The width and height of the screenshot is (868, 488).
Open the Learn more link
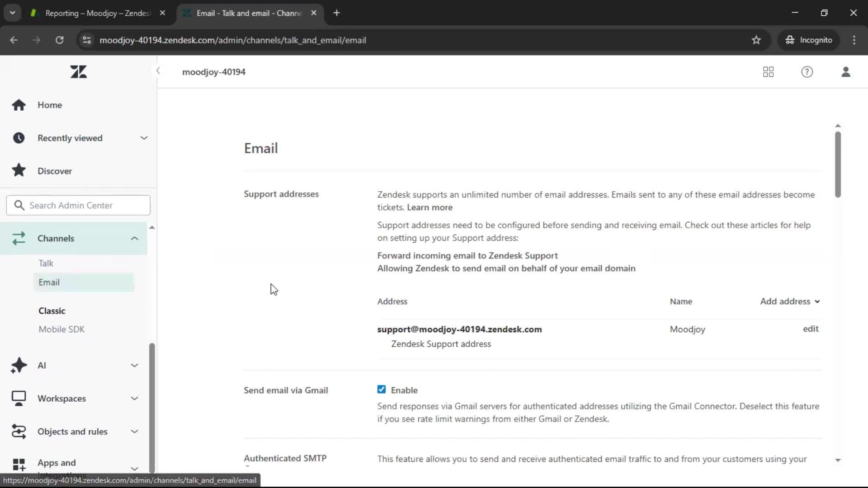click(x=429, y=207)
